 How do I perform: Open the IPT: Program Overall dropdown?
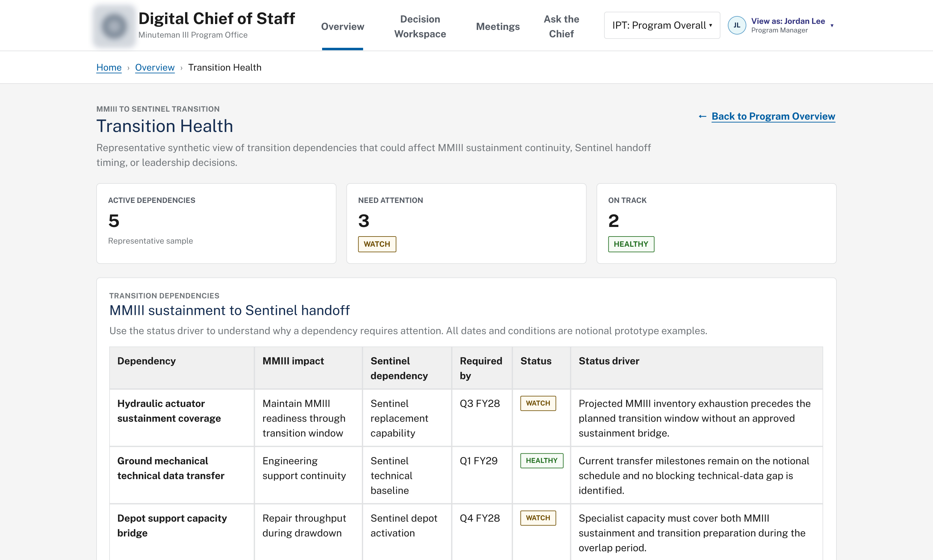click(x=662, y=25)
